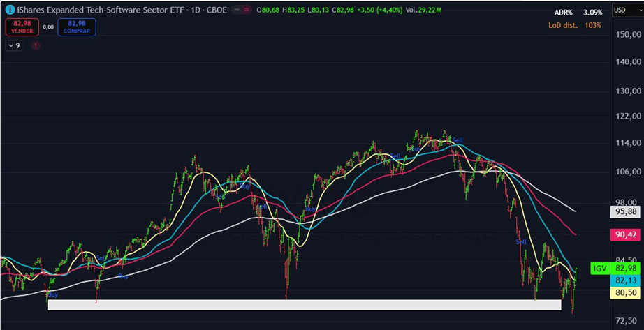Click the blue COMPRAR 82,98 button
Screen dimensions: 644x330
(77, 27)
